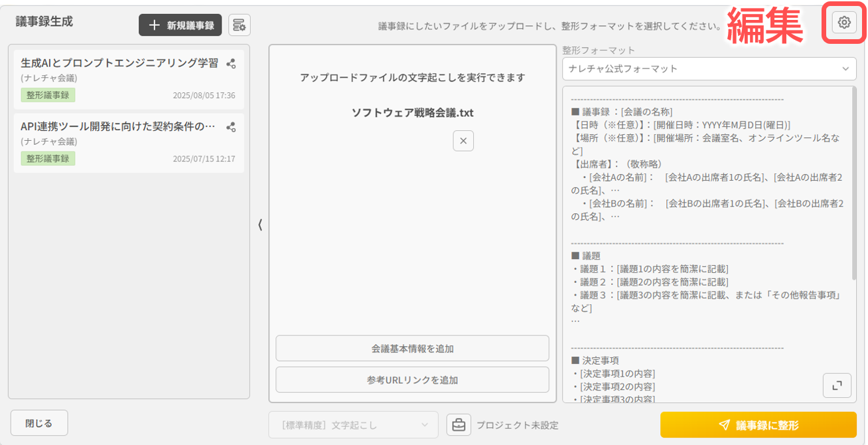Select the 生成AI learning minutes card
Viewport: 868px width, 445px height.
tap(119, 78)
